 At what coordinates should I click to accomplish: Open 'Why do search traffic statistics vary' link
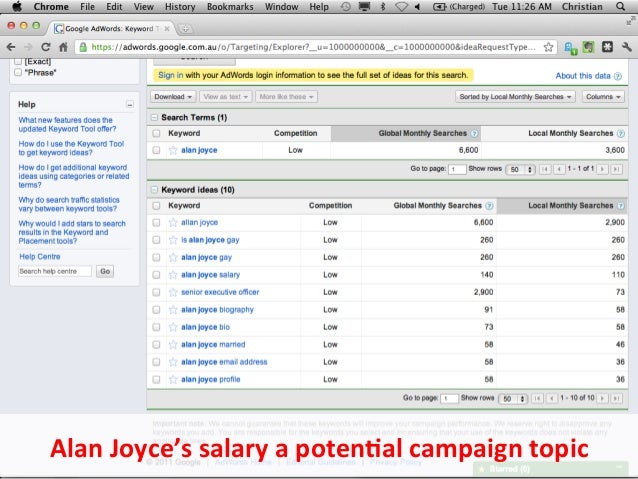coord(69,204)
